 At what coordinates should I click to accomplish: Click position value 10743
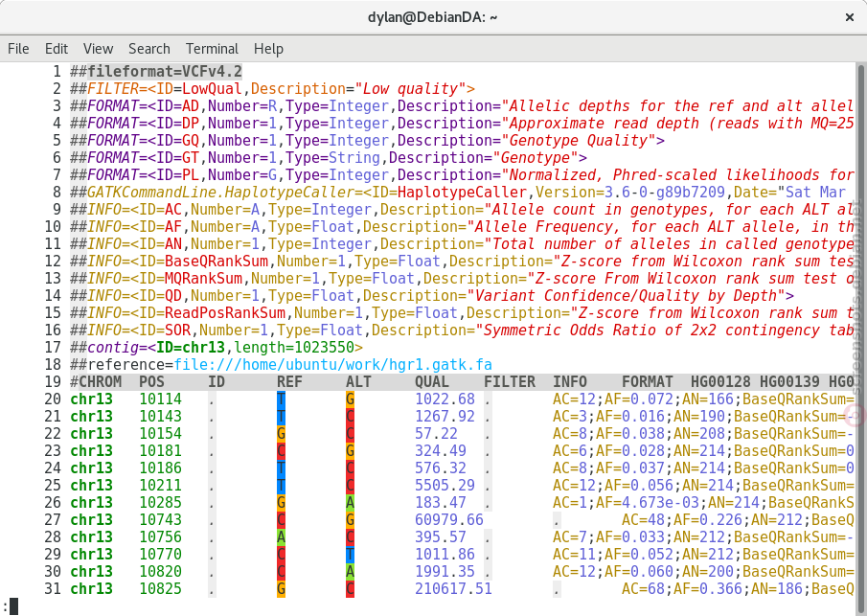[x=160, y=519]
